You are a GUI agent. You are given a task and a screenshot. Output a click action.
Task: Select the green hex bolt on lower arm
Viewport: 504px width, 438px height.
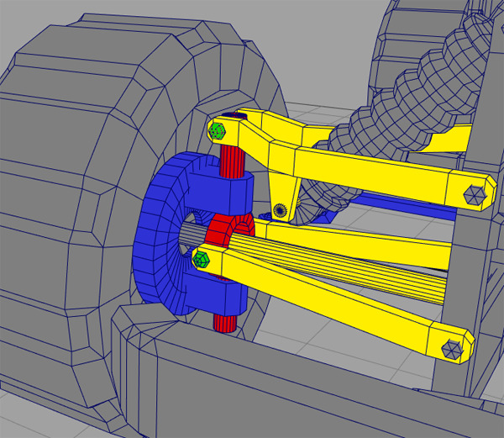(x=202, y=259)
